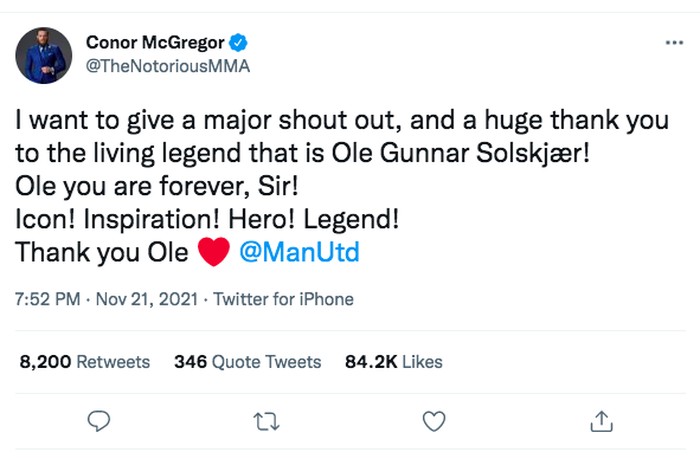The image size is (700, 465).
Task: Click the blue verified badge
Action: 240,42
